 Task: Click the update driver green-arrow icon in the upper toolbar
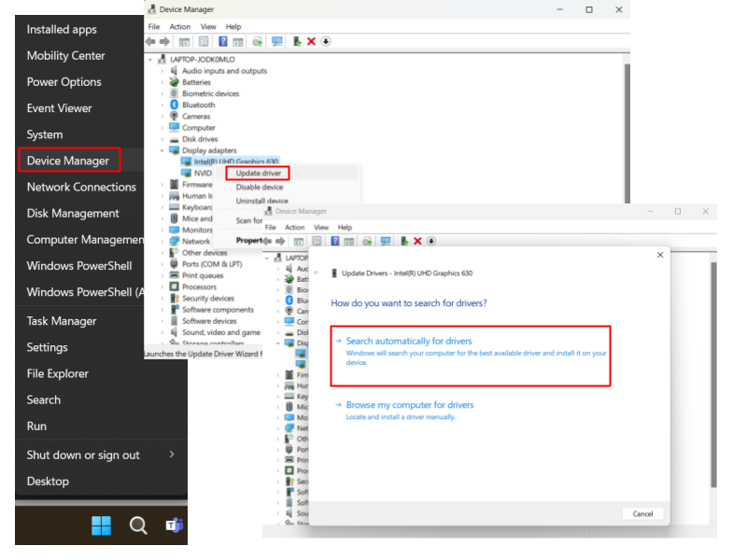(297, 41)
